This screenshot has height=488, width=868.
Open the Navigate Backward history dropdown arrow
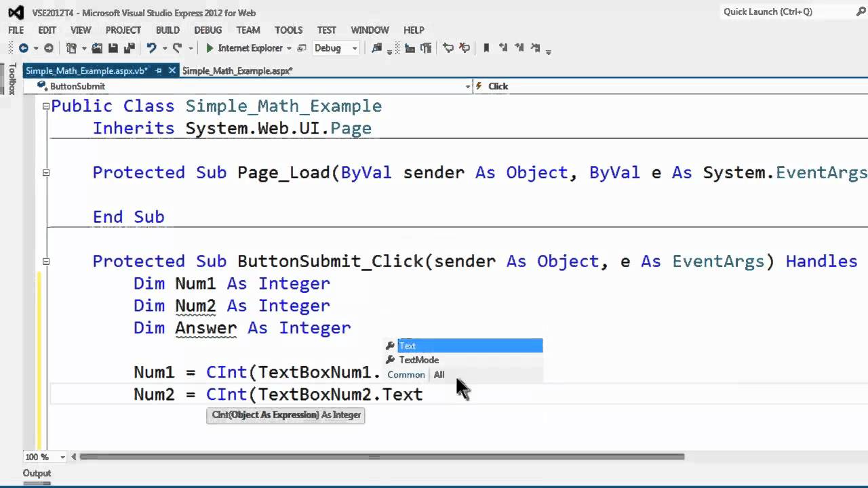(36, 48)
